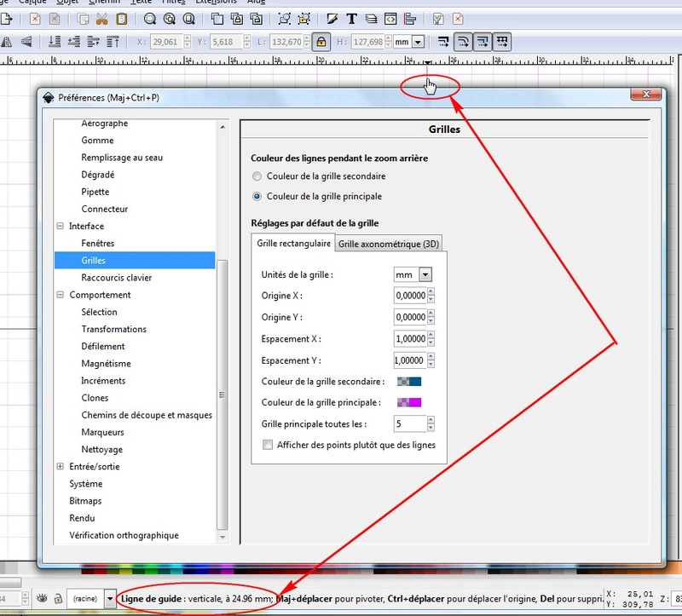Click the Duplicate selected objects icon

217,19
